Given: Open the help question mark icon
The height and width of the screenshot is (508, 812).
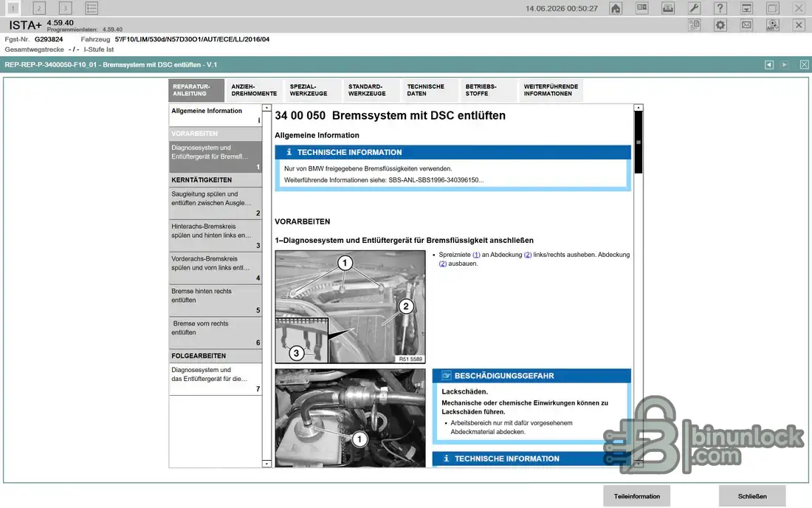Looking at the screenshot, I should (720, 8).
